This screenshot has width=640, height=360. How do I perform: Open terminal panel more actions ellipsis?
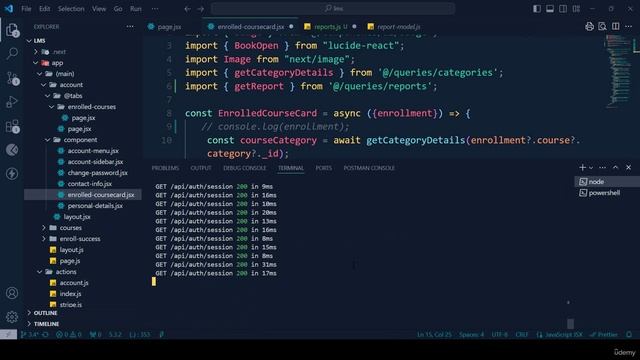pyautogui.click(x=602, y=168)
